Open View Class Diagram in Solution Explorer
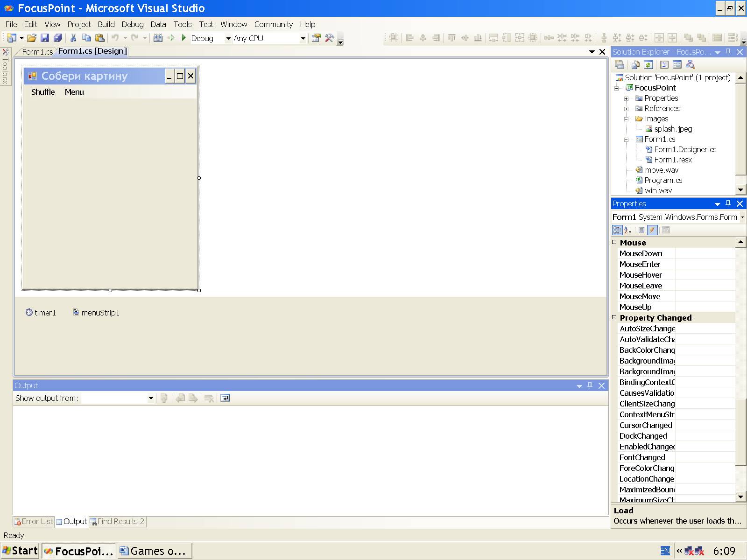Screen dimensions: 747x560 [691, 64]
